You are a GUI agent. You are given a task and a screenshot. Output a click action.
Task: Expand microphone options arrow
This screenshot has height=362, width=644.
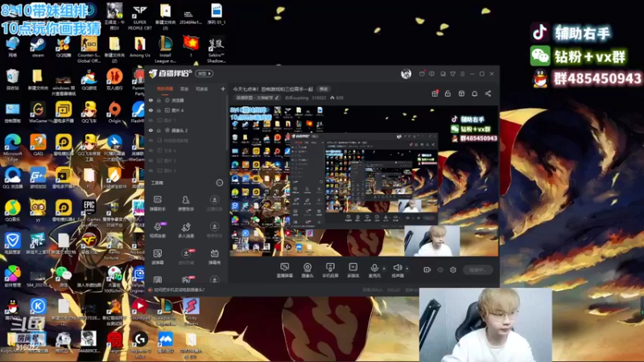point(384,269)
